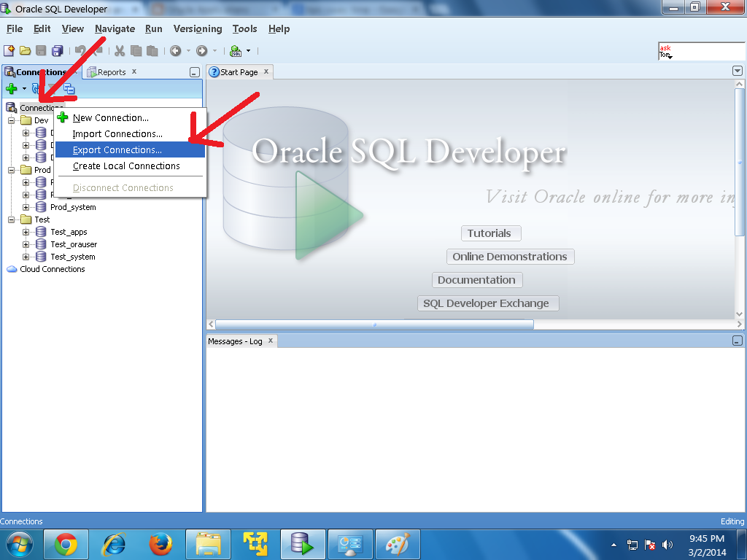This screenshot has height=560, width=747.
Task: Click the Back navigation arrow icon
Action: (176, 50)
